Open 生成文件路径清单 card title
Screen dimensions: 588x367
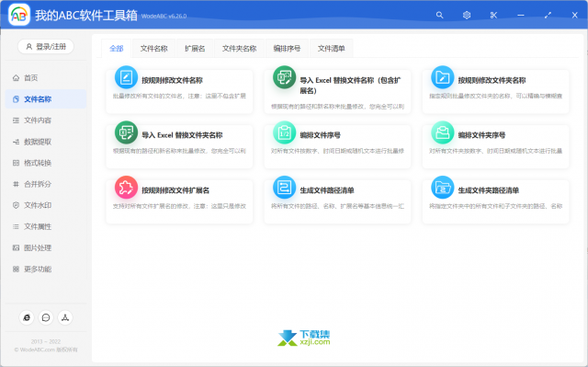(327, 190)
